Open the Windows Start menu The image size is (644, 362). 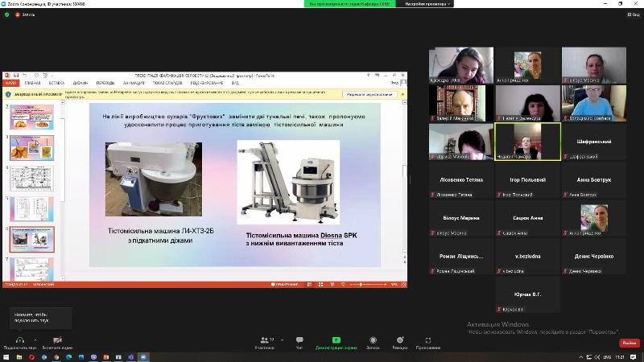click(x=6, y=357)
